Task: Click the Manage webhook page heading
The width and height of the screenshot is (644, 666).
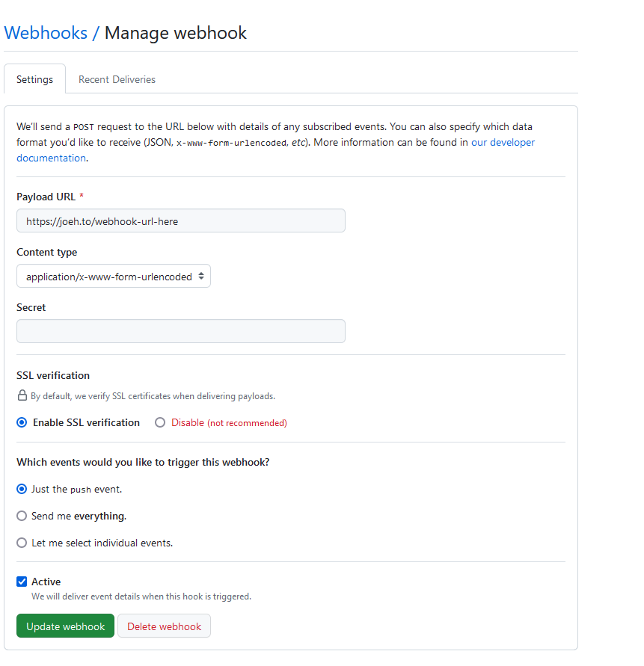Action: [x=176, y=33]
